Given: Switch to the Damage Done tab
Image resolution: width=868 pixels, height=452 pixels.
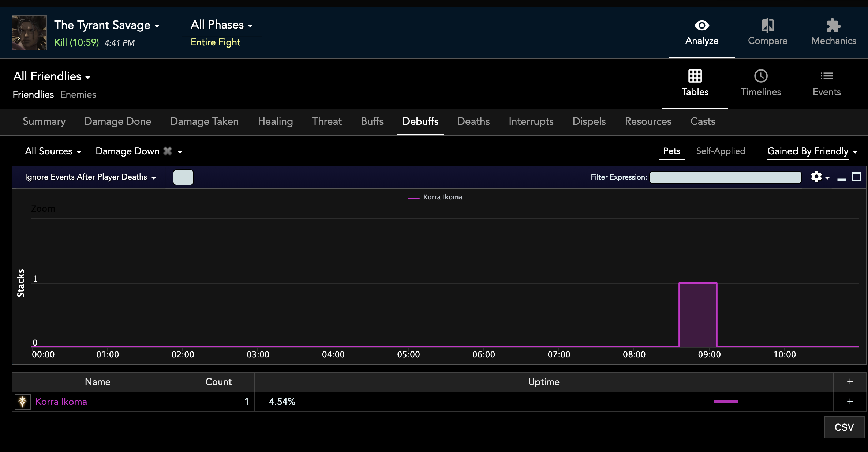Looking at the screenshot, I should point(117,121).
